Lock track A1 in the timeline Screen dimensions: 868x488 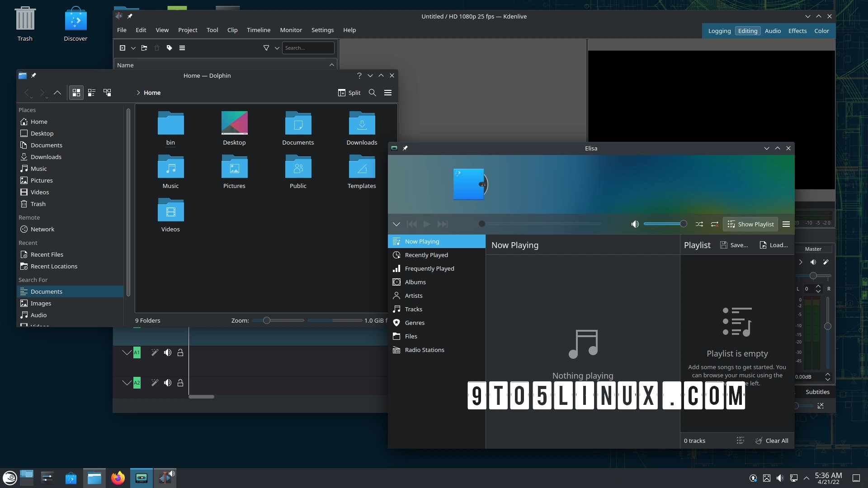[x=180, y=352]
